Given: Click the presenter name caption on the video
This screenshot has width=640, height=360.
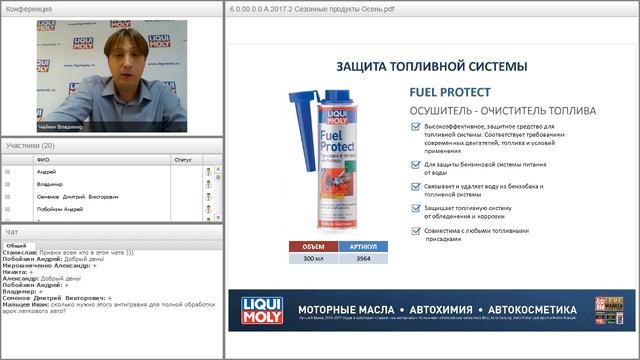Looking at the screenshot, I should (60, 127).
